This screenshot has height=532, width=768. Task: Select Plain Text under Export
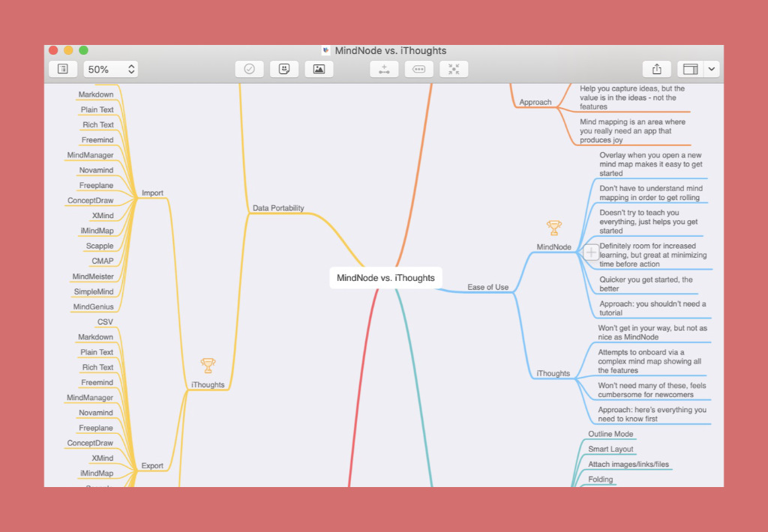click(97, 352)
